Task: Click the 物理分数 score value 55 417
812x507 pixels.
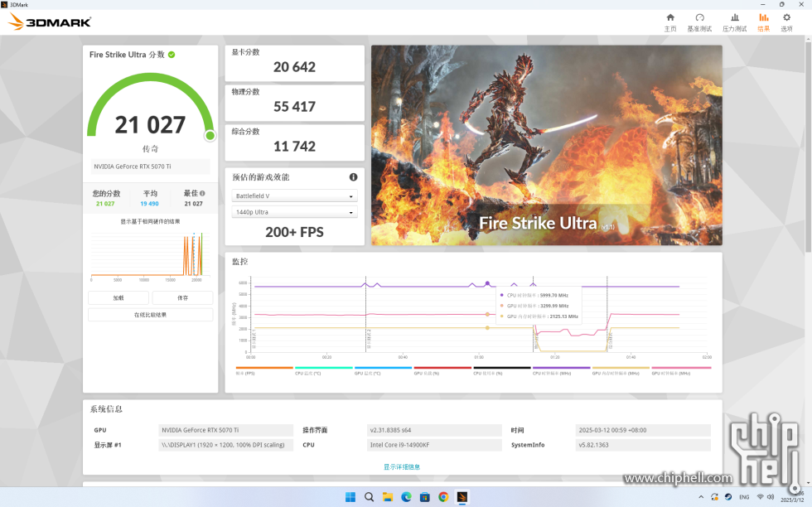Action: [294, 107]
